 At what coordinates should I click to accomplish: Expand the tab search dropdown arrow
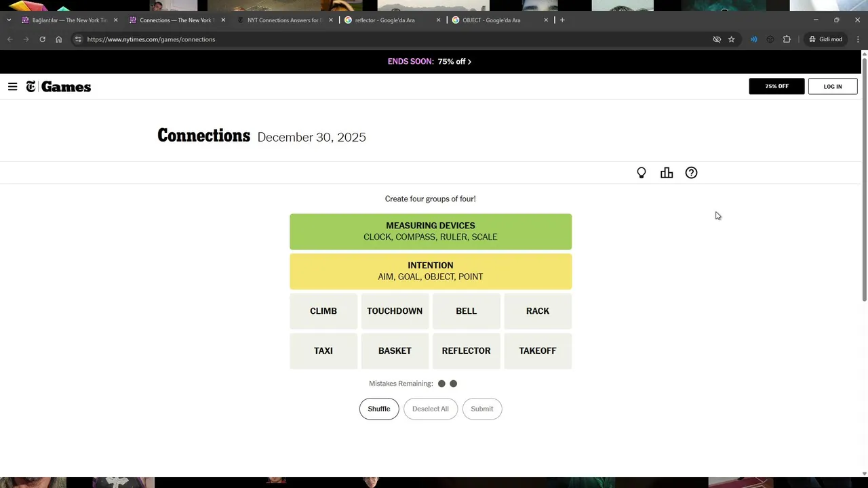pos(9,20)
